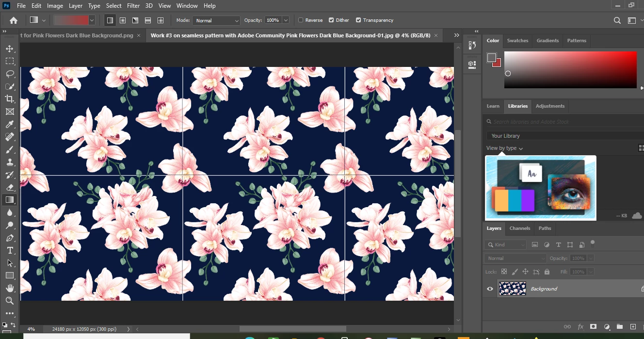The width and height of the screenshot is (644, 339).
Task: Select the Crop tool
Action: pos(10,99)
